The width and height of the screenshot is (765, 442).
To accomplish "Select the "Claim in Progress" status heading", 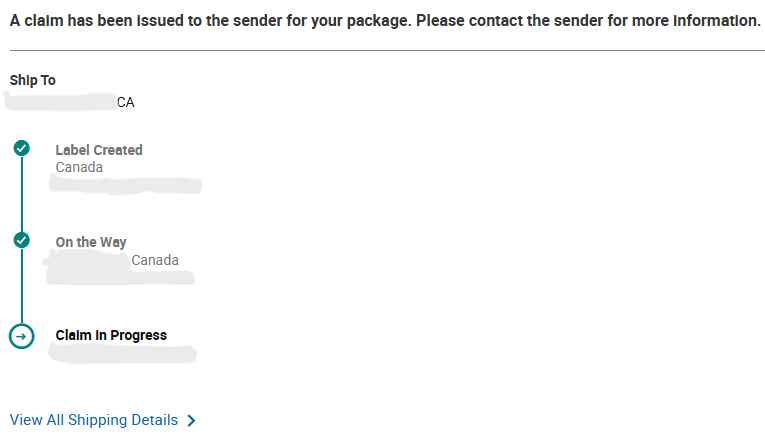I will point(111,335).
